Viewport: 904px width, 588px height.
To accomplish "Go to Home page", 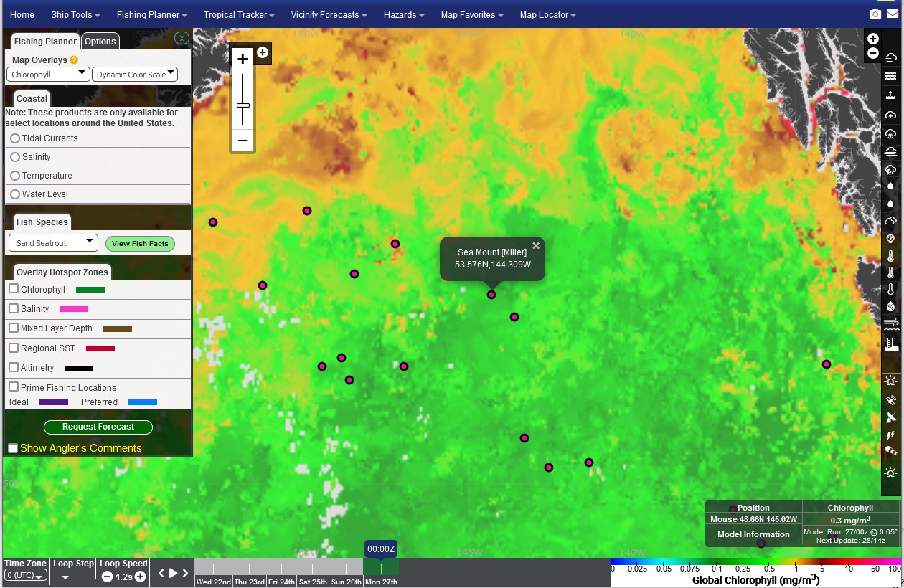I will (22, 15).
